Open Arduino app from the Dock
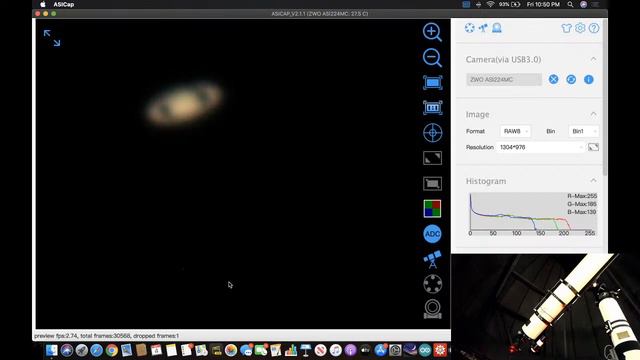 425,350
